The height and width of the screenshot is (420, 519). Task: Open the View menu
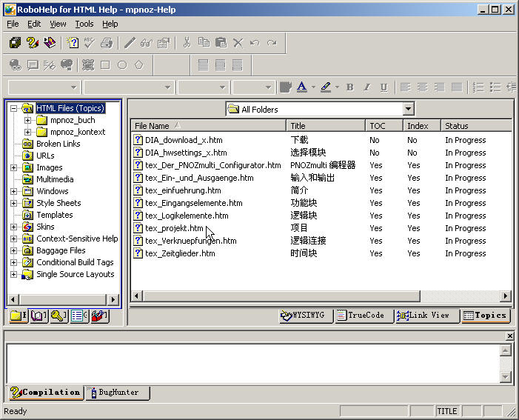point(58,24)
